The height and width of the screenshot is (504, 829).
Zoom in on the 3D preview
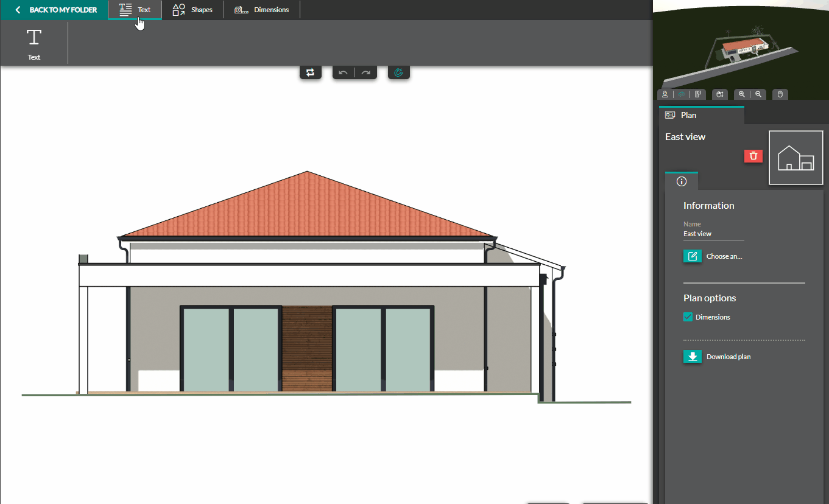tap(742, 94)
